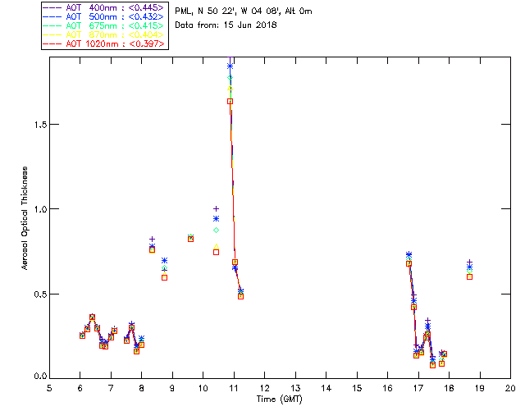Click the purple plus marker at AOT 1.0
The width and height of the screenshot is (525, 420).
217,208
